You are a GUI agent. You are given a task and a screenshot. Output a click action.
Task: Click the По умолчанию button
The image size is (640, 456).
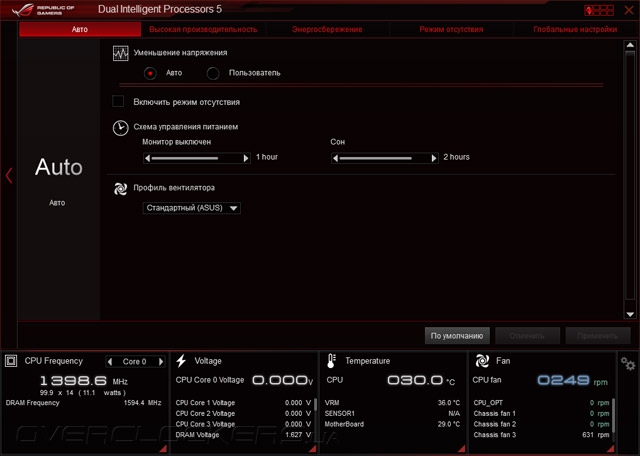click(457, 336)
